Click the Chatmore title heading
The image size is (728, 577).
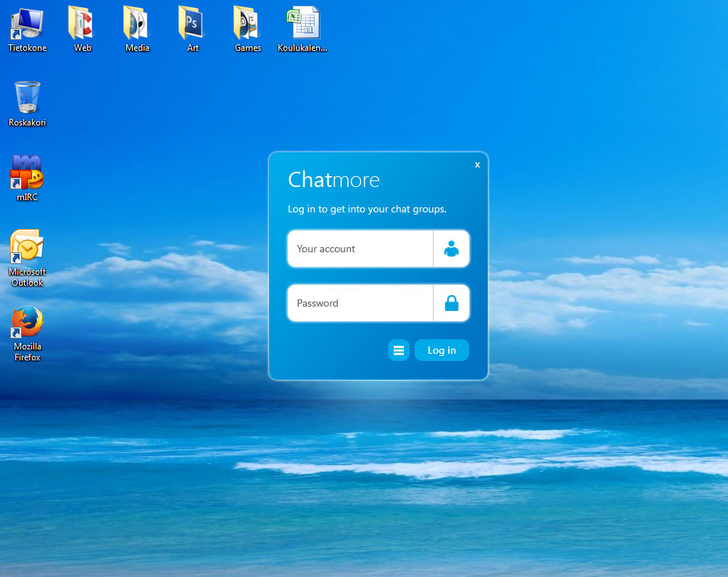click(334, 180)
